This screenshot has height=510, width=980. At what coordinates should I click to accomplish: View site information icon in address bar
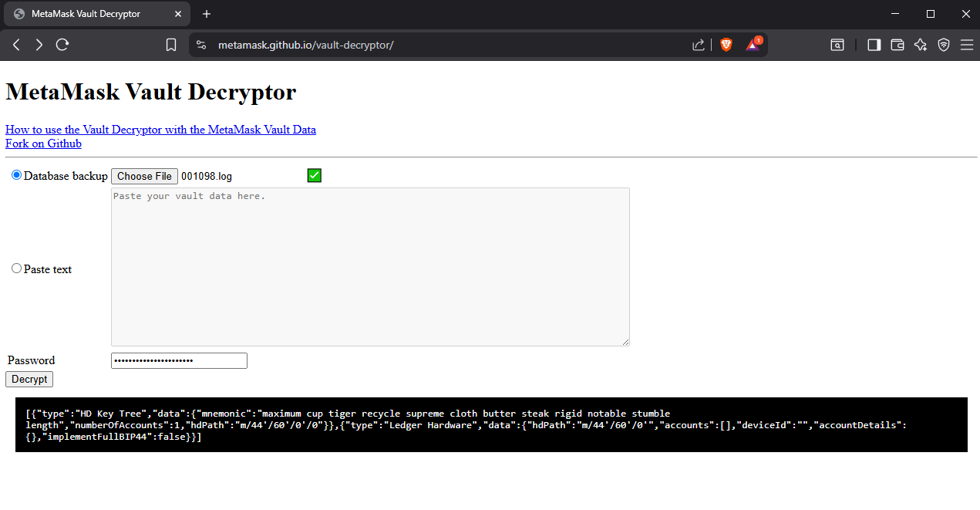tap(201, 45)
